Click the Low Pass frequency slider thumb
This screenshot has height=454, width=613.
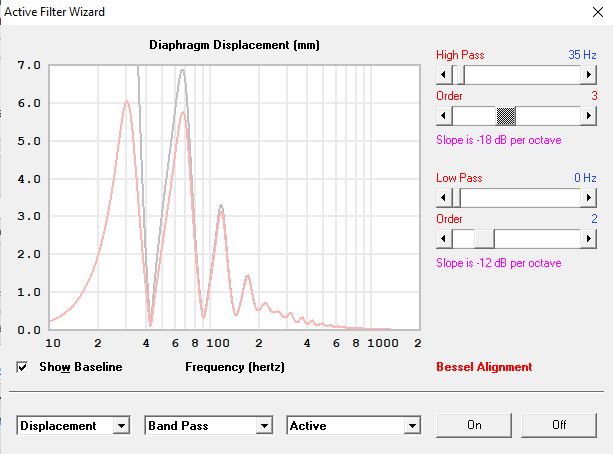tap(455, 197)
